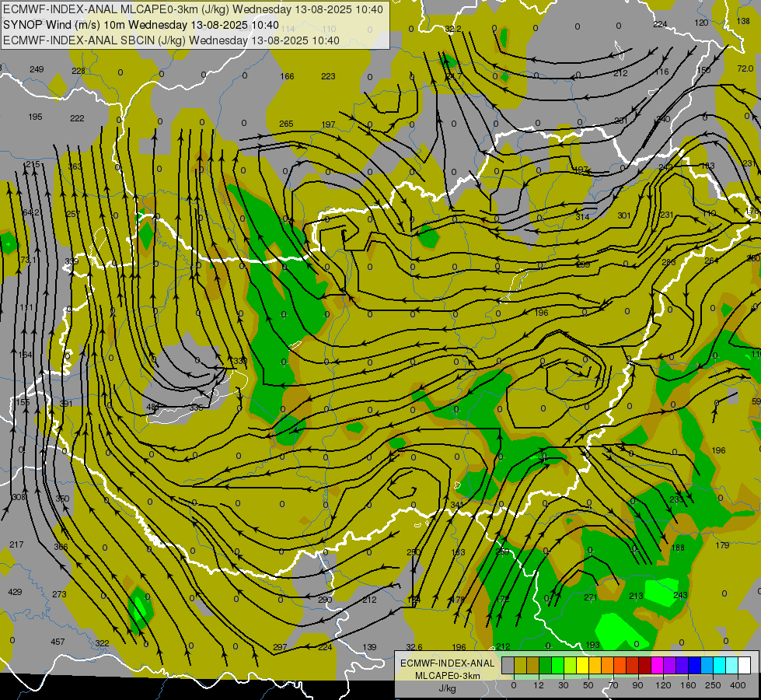The width and height of the screenshot is (761, 700).
Task: Select the magenta legend swatch
Action: 657,665
